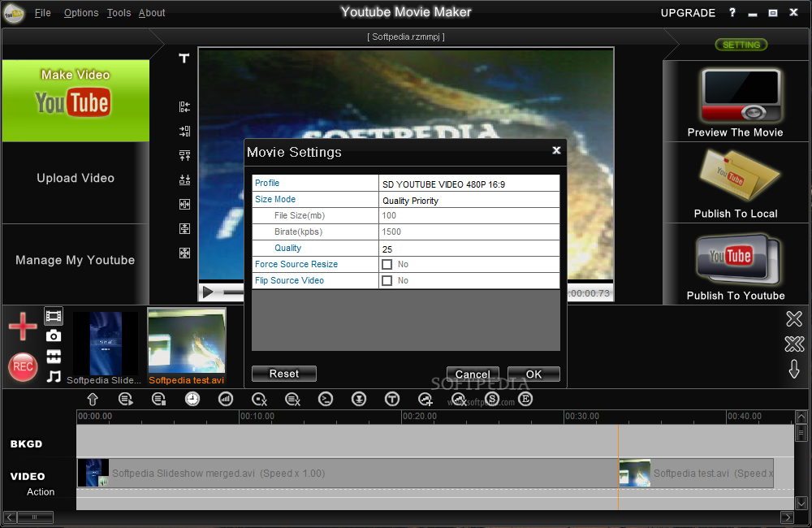Show pictures with the camera icon
Viewport: 812px width, 528px height.
coord(54,335)
